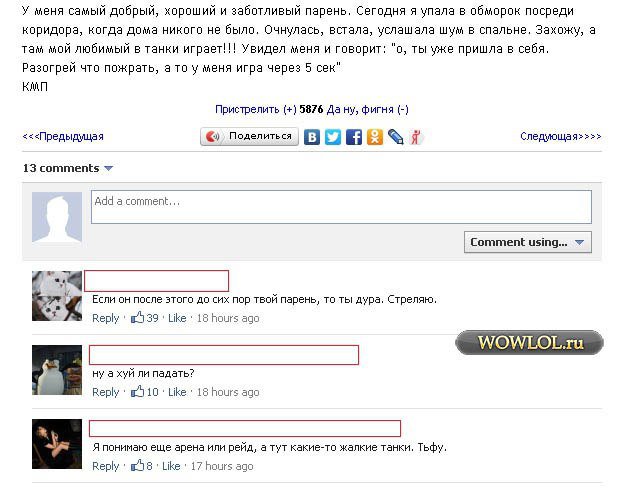Image resolution: width=639 pixels, height=489 pixels.
Task: Share the post via Twitter icon
Action: click(x=333, y=137)
